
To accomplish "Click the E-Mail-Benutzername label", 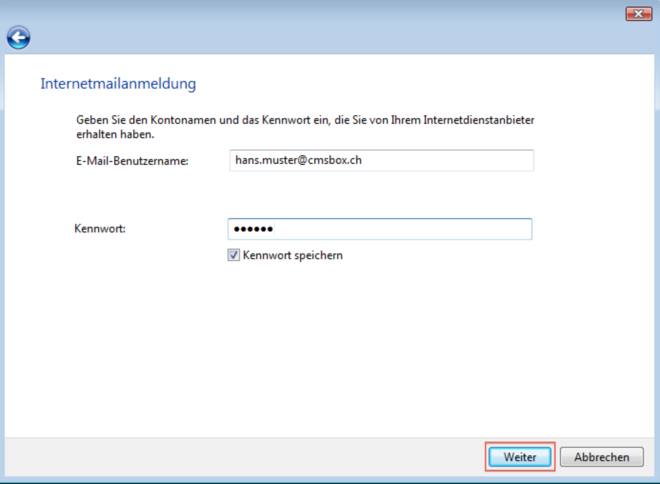I will coord(132,160).
